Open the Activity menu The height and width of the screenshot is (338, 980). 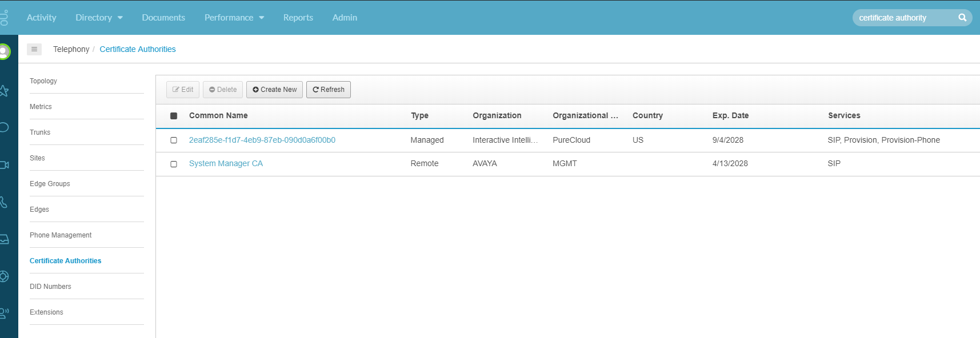[41, 18]
